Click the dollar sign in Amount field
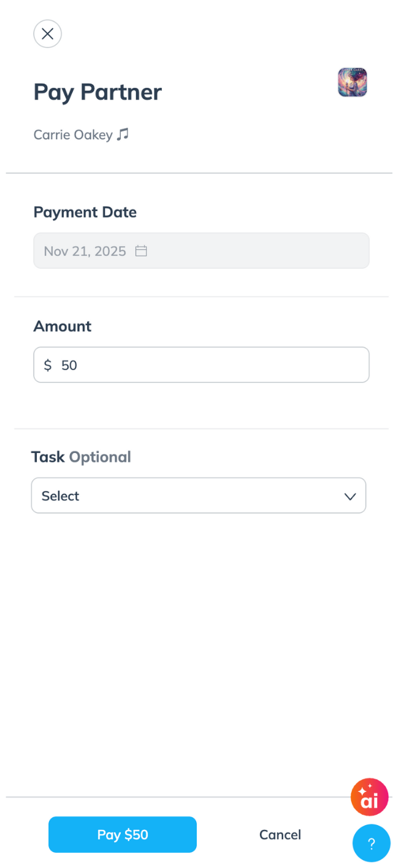Screen dimensions: 393x868 (x=48, y=365)
